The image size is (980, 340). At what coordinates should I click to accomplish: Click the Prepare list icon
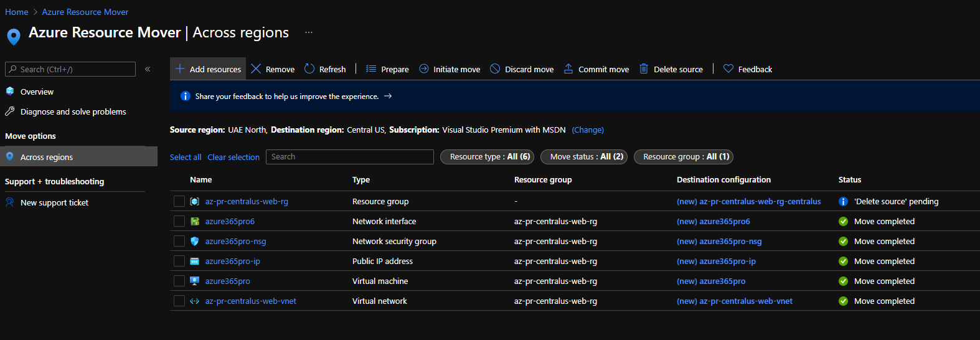(371, 69)
